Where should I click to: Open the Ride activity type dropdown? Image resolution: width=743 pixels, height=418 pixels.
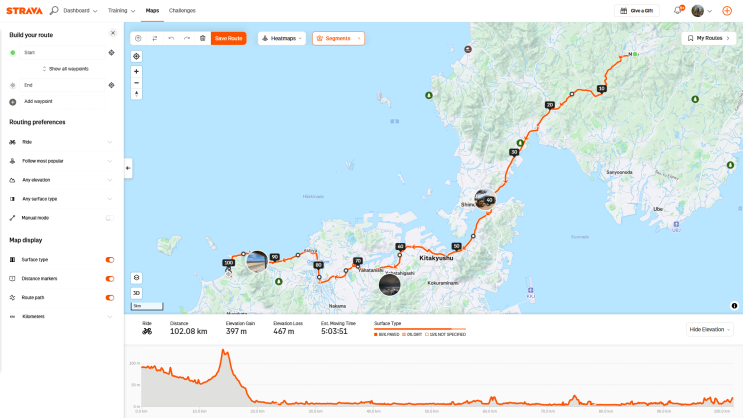pos(62,142)
